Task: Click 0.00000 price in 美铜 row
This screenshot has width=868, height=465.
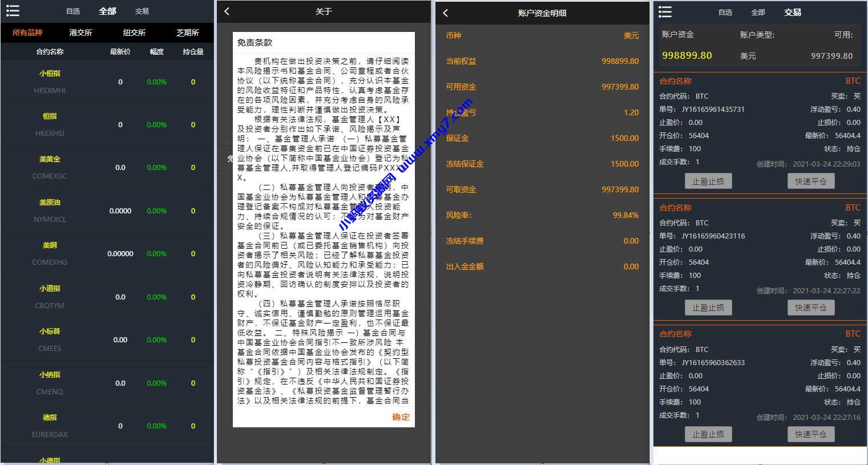Action: [120, 253]
